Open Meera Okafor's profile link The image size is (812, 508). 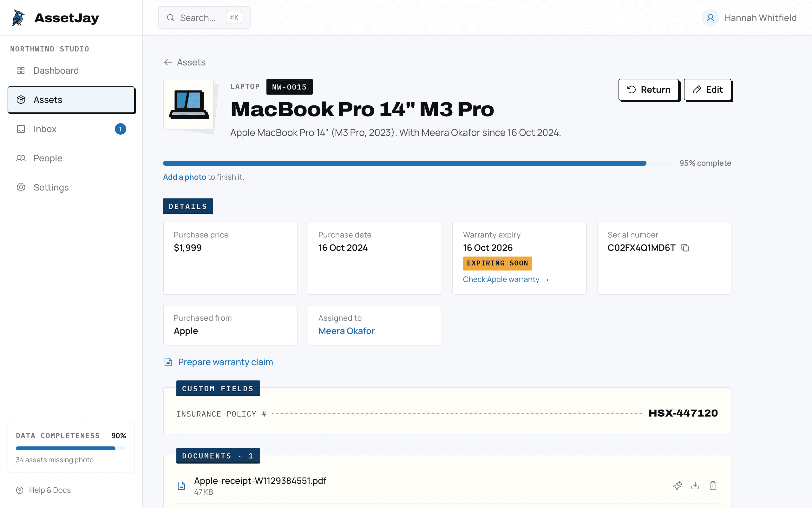[x=346, y=331]
